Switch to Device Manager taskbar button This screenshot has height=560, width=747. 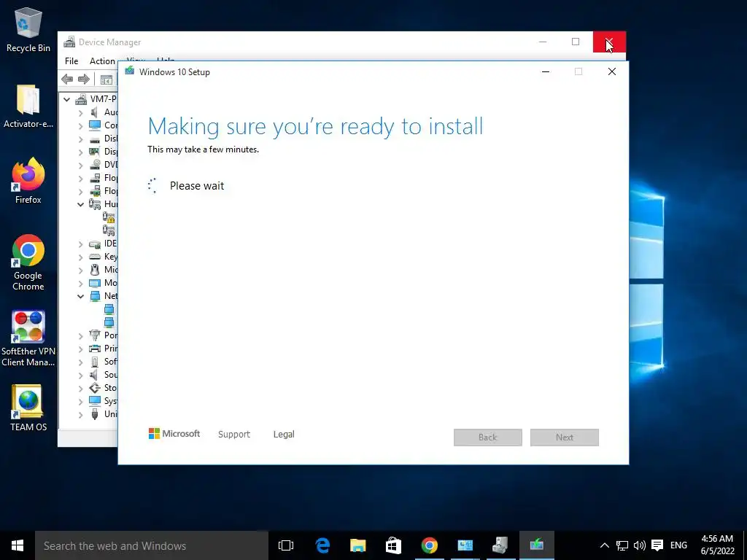click(500, 545)
